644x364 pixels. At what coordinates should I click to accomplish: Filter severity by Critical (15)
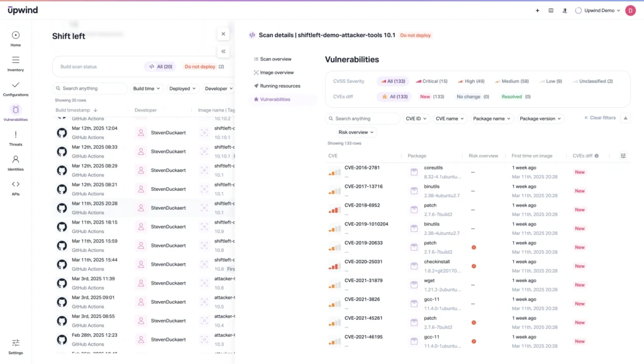point(431,81)
